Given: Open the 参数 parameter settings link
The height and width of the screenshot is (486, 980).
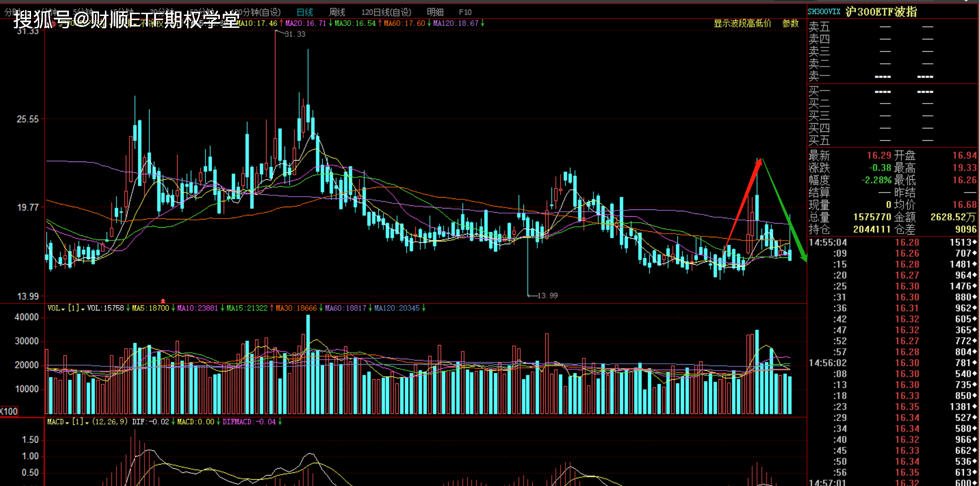Looking at the screenshot, I should (790, 23).
